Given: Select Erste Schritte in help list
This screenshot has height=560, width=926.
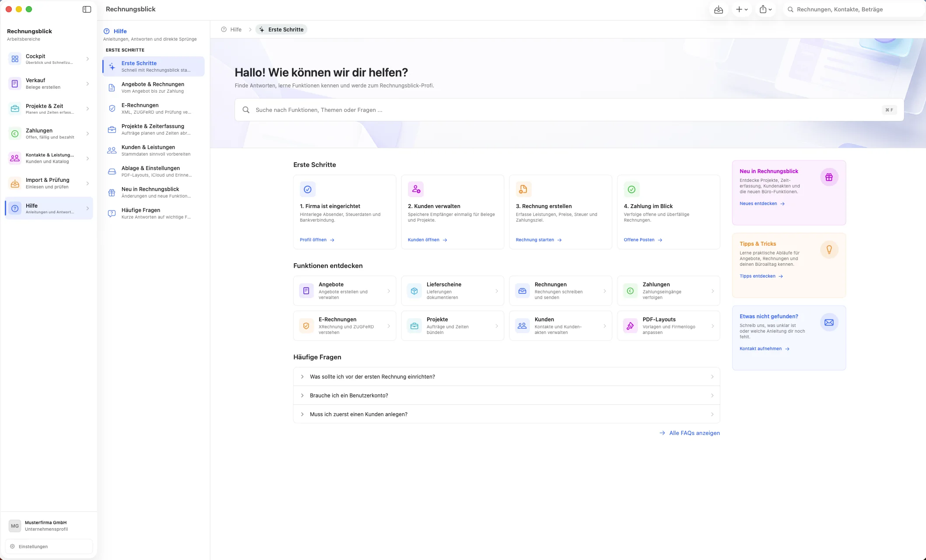Looking at the screenshot, I should coord(153,66).
